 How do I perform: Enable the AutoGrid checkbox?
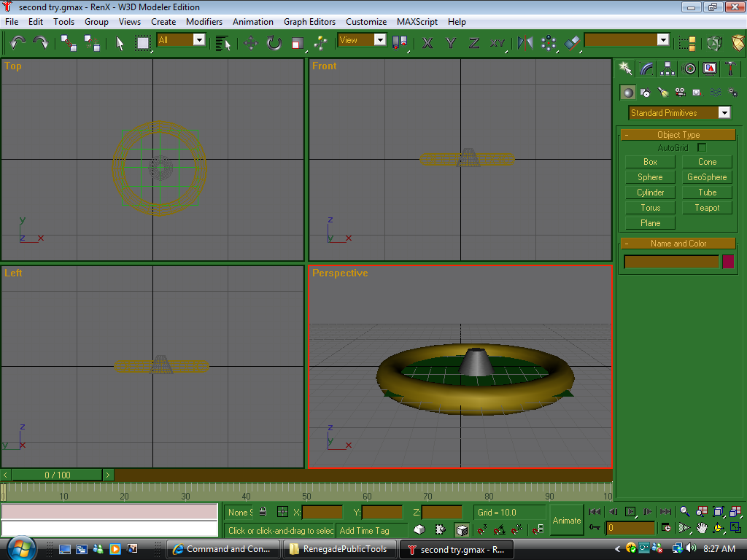[x=702, y=148]
